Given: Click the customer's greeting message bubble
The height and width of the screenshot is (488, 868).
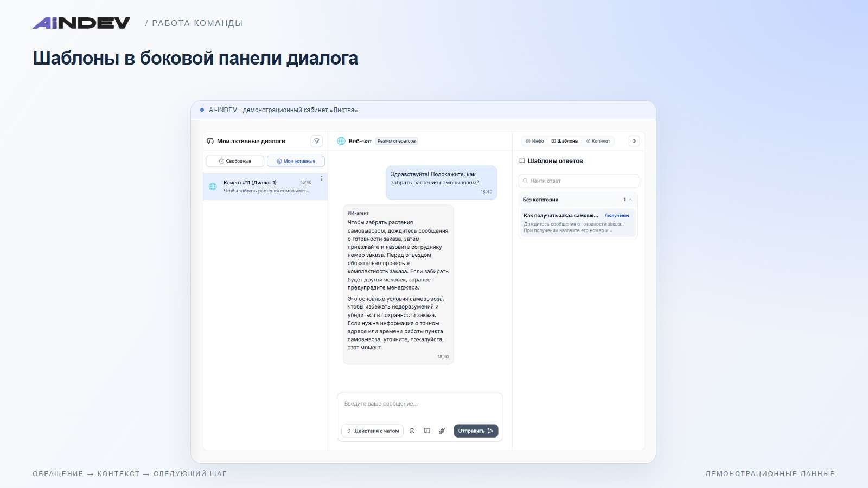Looking at the screenshot, I should (x=442, y=183).
